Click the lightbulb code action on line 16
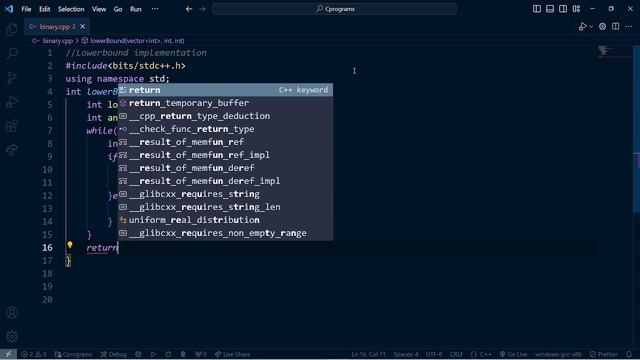The width and height of the screenshot is (640, 360). tap(70, 245)
